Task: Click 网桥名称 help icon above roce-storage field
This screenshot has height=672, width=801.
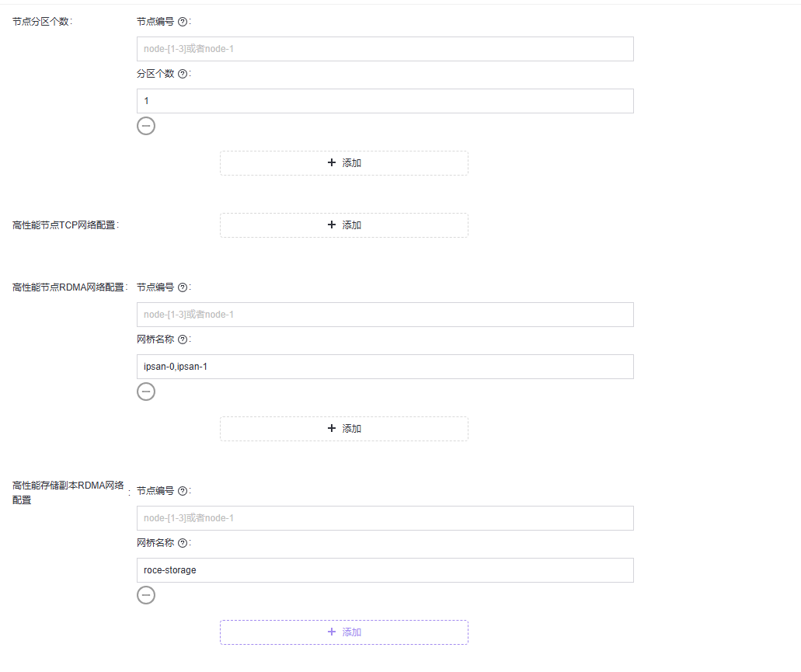Action: pos(183,543)
